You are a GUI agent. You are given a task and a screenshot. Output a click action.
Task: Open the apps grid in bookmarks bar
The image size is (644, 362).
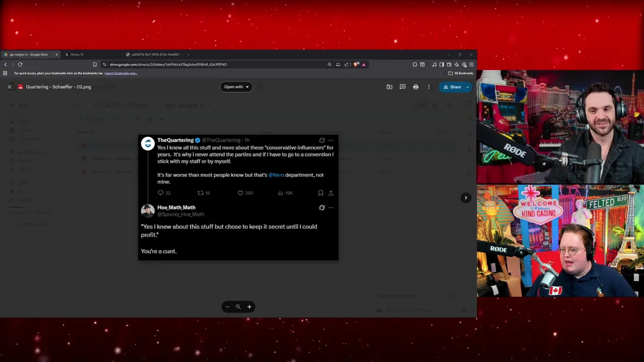[5, 73]
